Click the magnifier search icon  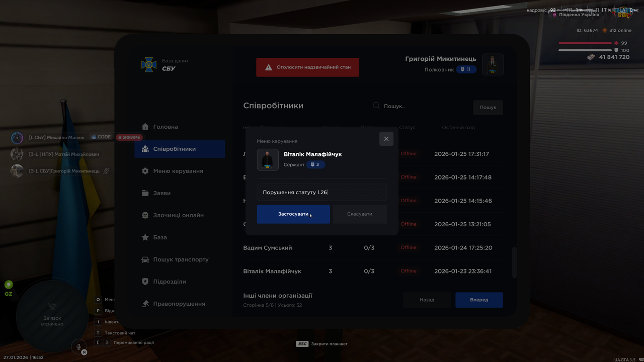tap(376, 106)
